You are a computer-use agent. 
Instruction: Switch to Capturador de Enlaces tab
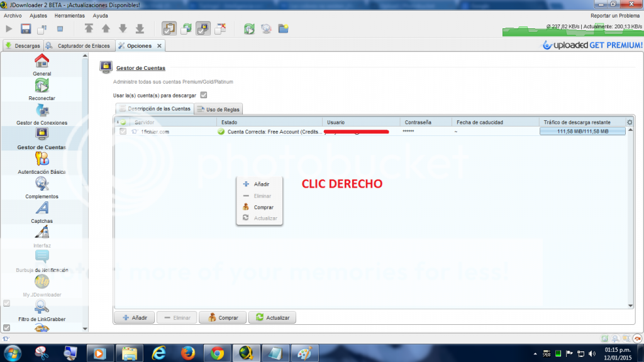tap(79, 46)
